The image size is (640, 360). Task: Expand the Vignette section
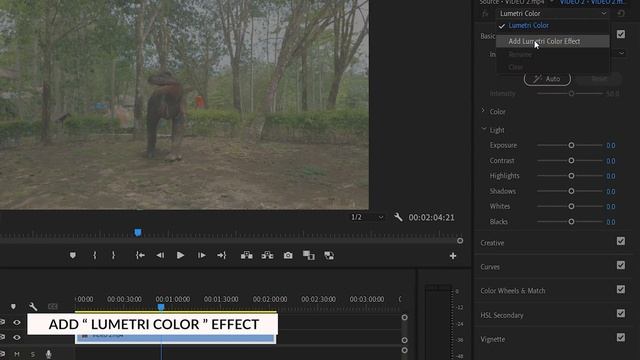(493, 339)
